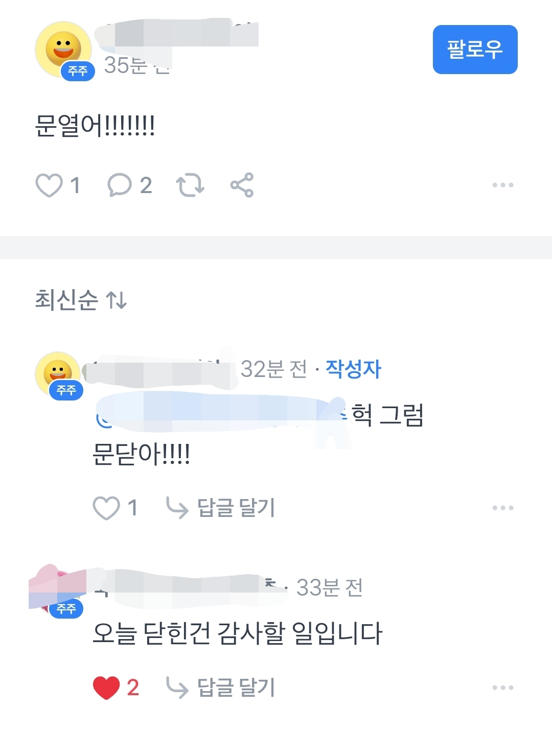This screenshot has height=756, width=552.
Task: Open more options for the '문닫아!!!!' comment
Action: pyautogui.click(x=503, y=508)
